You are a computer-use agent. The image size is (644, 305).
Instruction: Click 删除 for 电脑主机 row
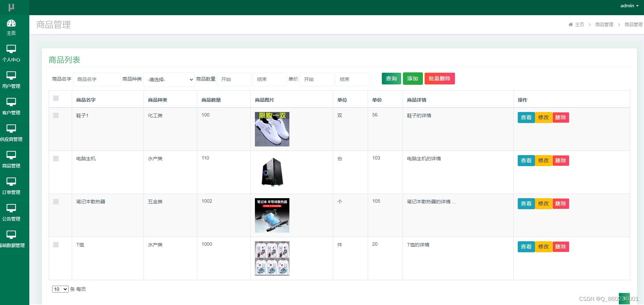coord(561,161)
